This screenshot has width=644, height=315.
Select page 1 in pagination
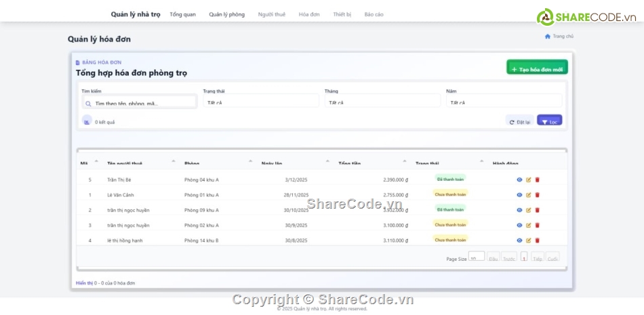524,256
